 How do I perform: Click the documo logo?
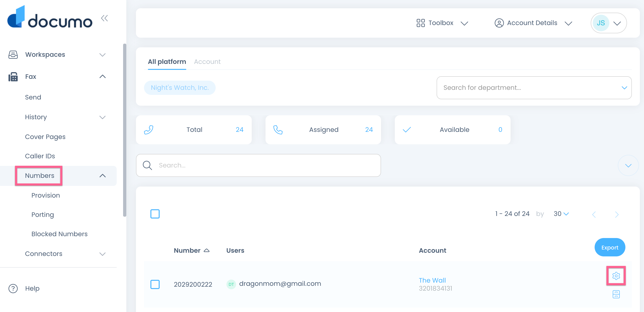pyautogui.click(x=50, y=17)
